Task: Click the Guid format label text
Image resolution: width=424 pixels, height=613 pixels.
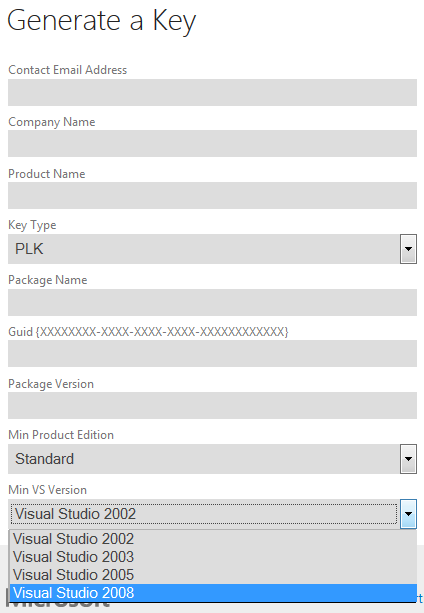Action: (x=148, y=332)
